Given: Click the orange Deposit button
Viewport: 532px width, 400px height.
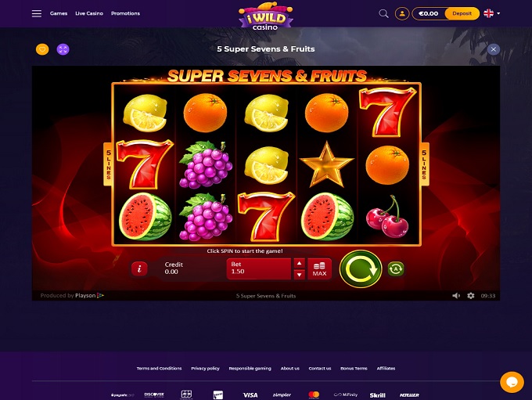Looking at the screenshot, I should coord(462,13).
